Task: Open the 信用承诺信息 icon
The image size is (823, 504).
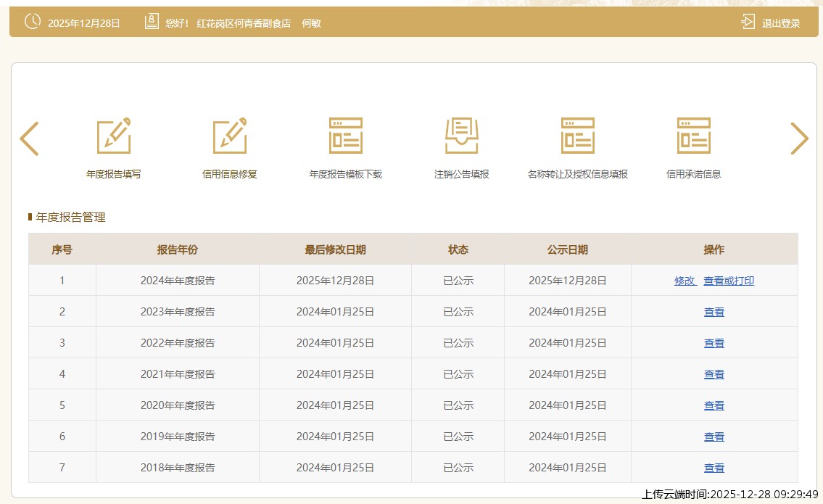Action: pyautogui.click(x=694, y=136)
